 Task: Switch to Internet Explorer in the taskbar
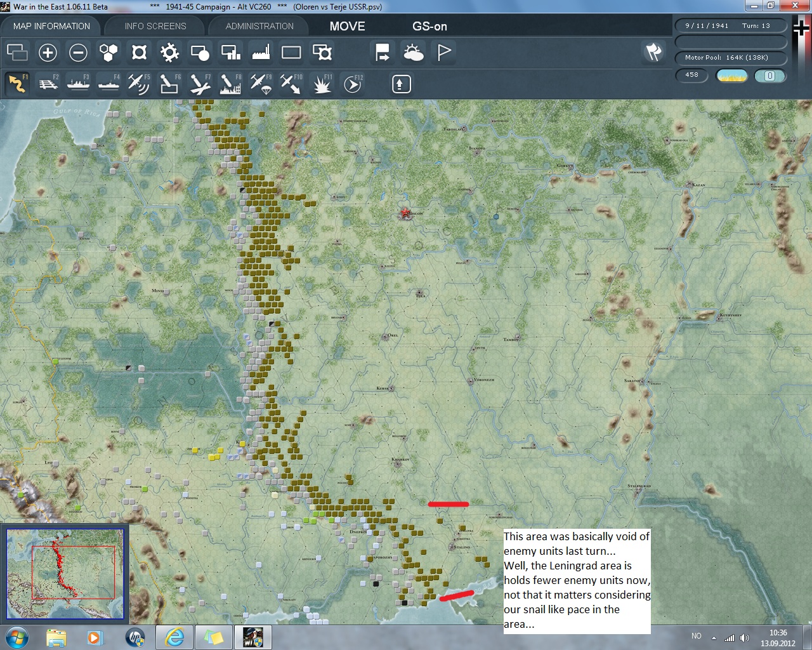click(x=174, y=637)
